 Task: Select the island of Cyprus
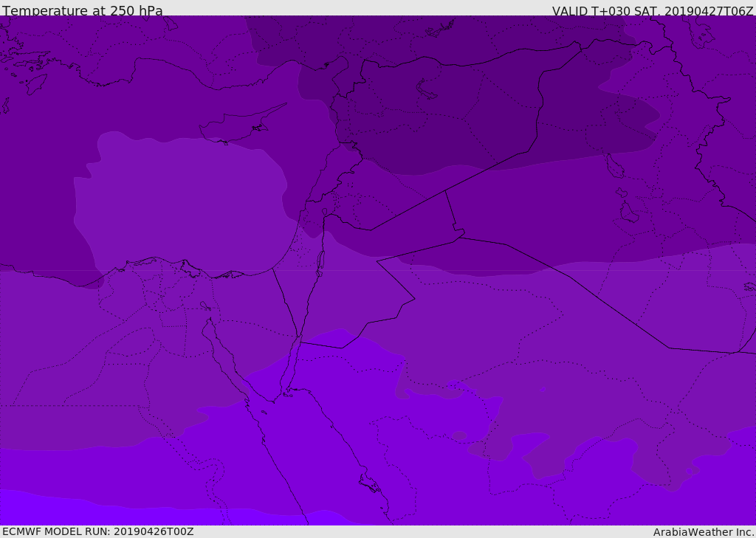(x=241, y=125)
